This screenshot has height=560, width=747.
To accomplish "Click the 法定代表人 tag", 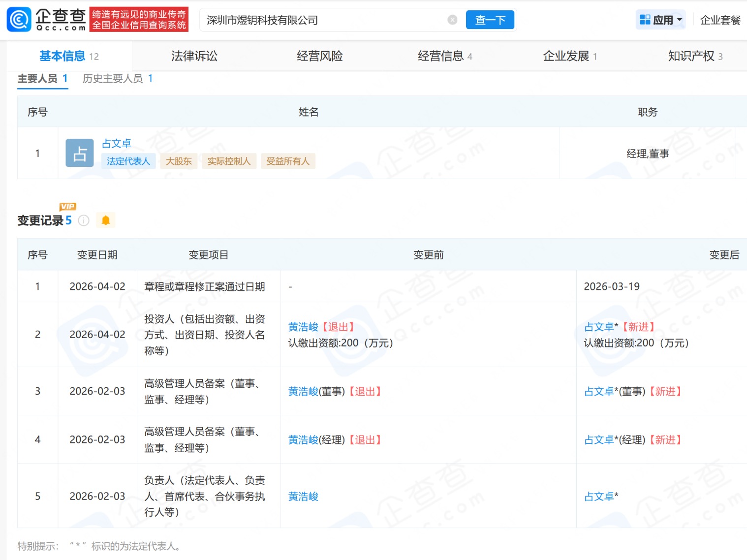I will pyautogui.click(x=128, y=161).
